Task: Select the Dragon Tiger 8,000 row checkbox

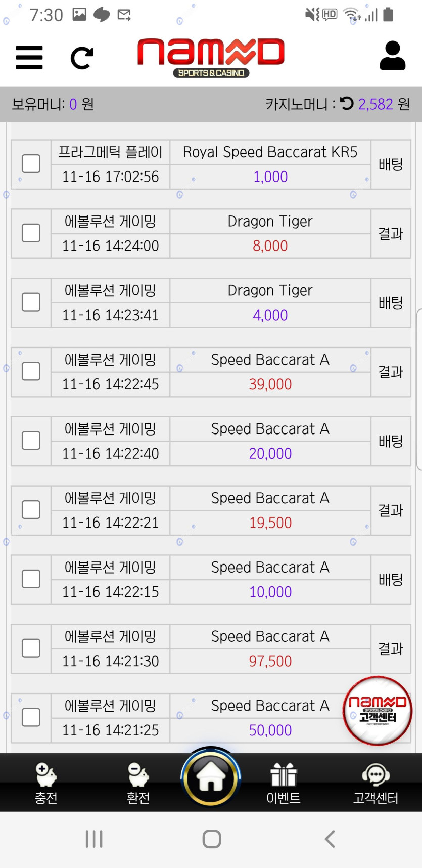Action: click(x=31, y=233)
